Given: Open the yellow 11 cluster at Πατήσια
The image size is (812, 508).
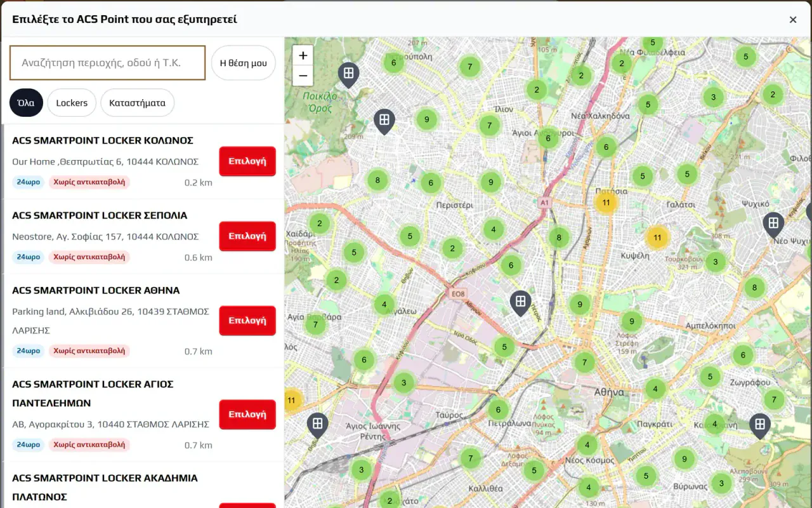Looking at the screenshot, I should tap(606, 203).
